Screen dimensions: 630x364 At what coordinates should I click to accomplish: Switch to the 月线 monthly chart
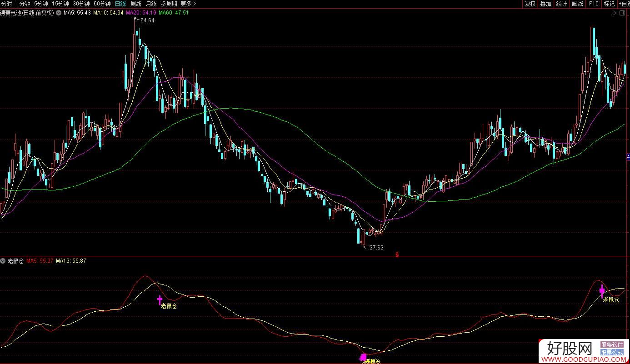coord(151,4)
